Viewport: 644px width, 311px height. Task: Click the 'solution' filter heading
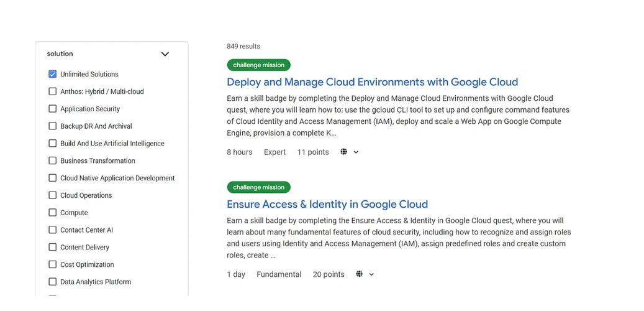coord(60,53)
